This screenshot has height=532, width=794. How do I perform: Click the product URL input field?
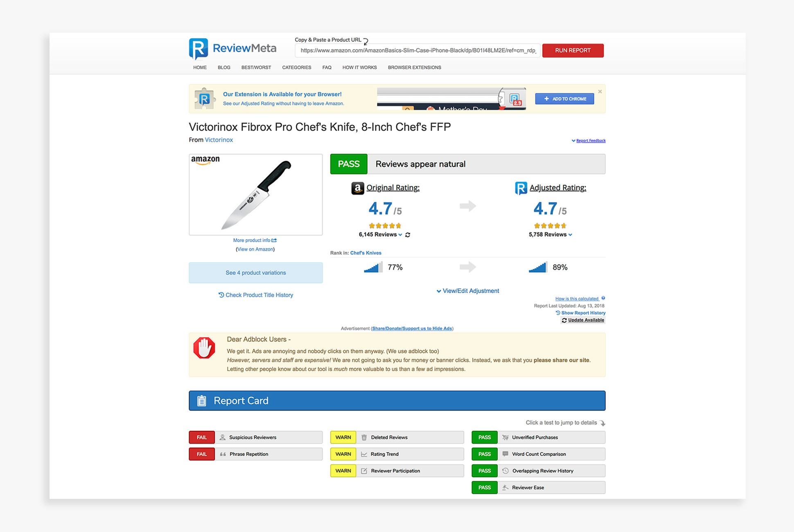[x=417, y=51]
